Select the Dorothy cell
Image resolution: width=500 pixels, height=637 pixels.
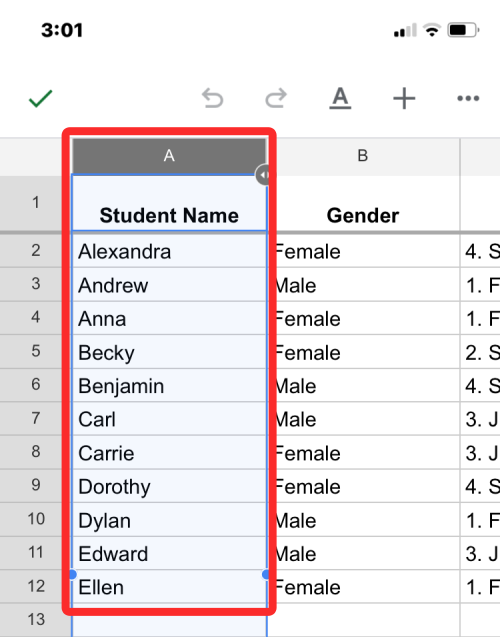(x=169, y=486)
